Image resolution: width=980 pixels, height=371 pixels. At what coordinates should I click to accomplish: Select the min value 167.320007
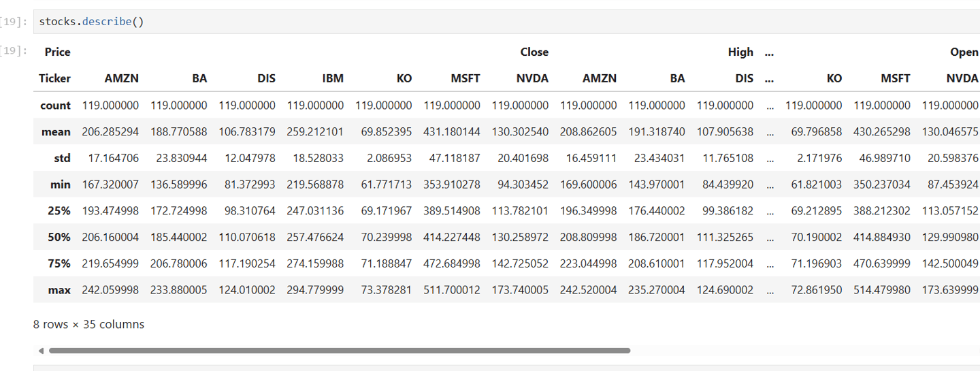tap(110, 184)
